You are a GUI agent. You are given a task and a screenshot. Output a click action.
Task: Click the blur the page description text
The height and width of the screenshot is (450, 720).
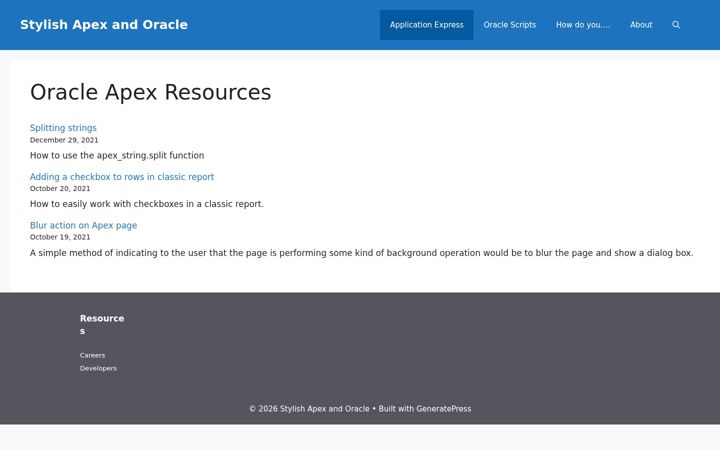click(x=361, y=253)
